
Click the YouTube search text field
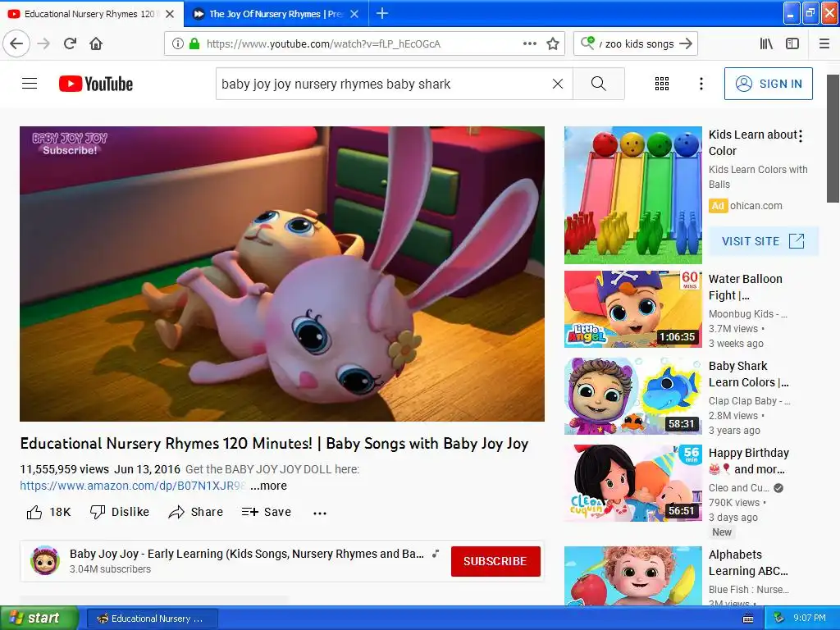click(383, 84)
